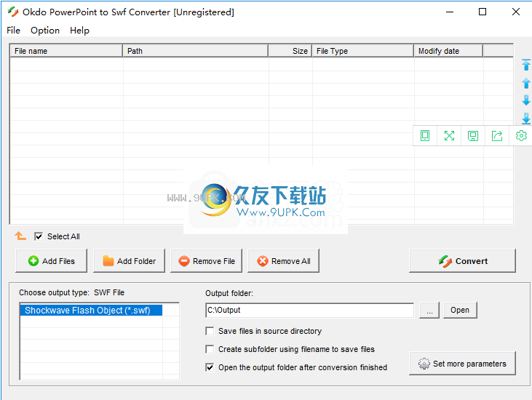Toggle the Select All checkbox
Image resolution: width=532 pixels, height=400 pixels.
(x=39, y=236)
